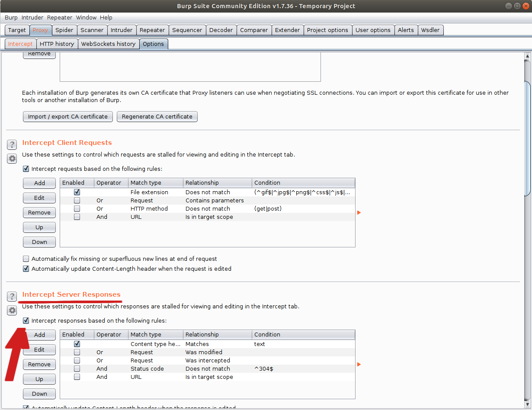Image resolution: width=532 pixels, height=410 pixels.
Task: Select the Sequencer tab
Action: pos(187,30)
